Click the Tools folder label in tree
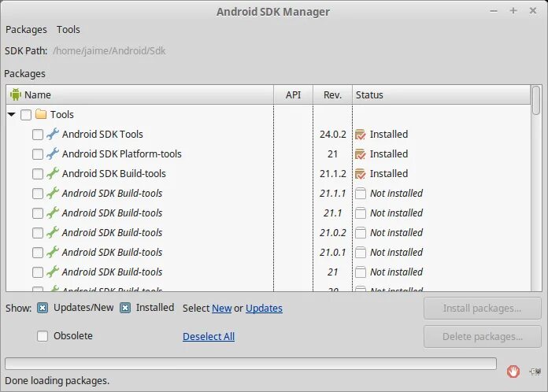 click(62, 115)
